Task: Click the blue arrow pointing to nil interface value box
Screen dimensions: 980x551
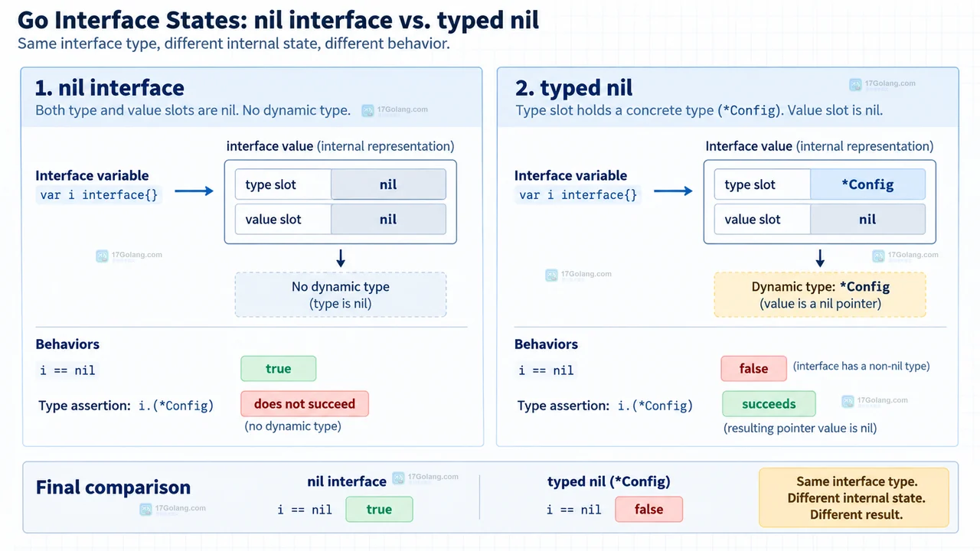Action: coord(194,191)
